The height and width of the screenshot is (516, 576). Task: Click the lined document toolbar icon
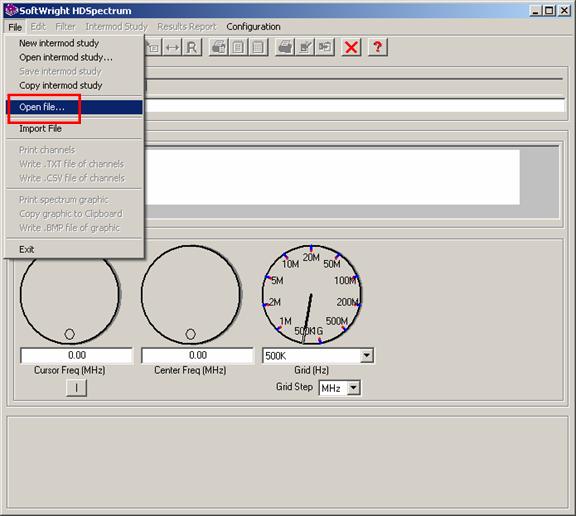(238, 47)
